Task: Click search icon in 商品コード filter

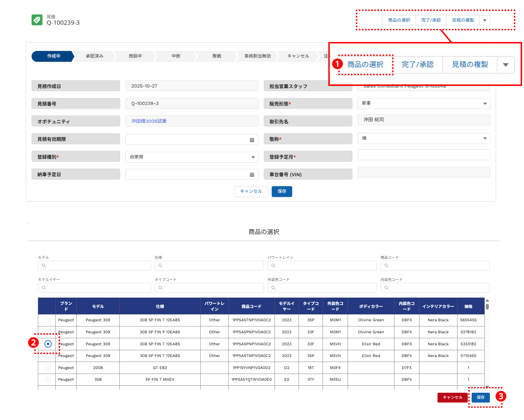Action: 386,266
